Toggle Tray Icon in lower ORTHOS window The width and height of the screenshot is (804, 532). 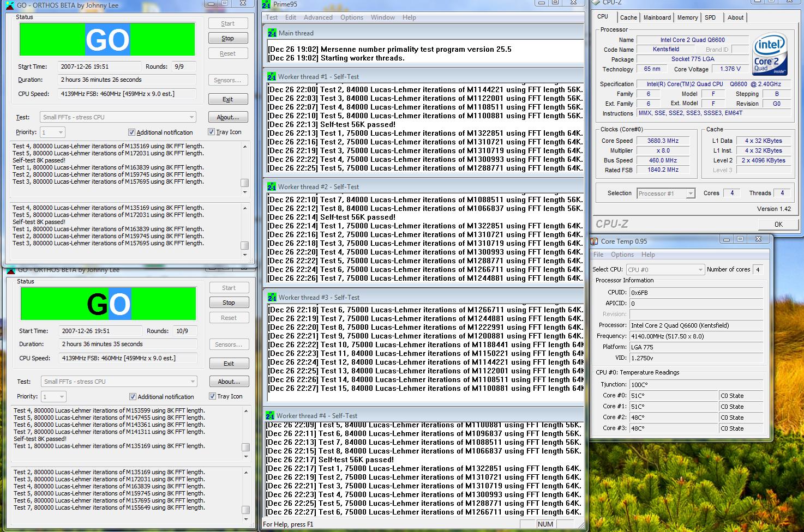[212, 396]
